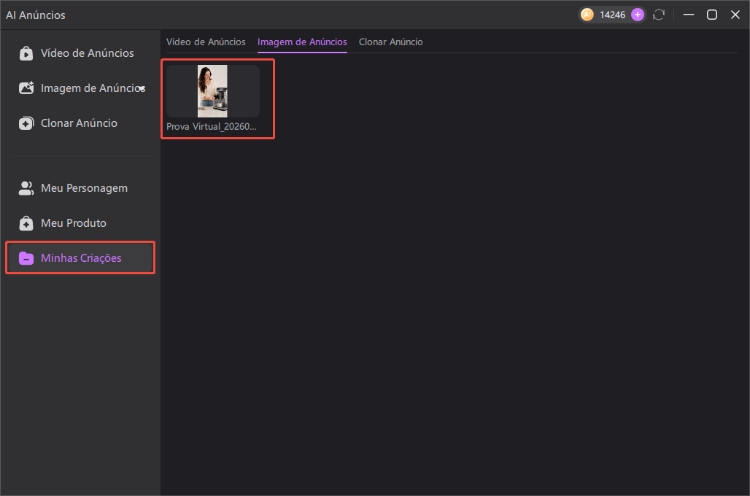Select the Imagem de Anúncios tab

tap(302, 42)
